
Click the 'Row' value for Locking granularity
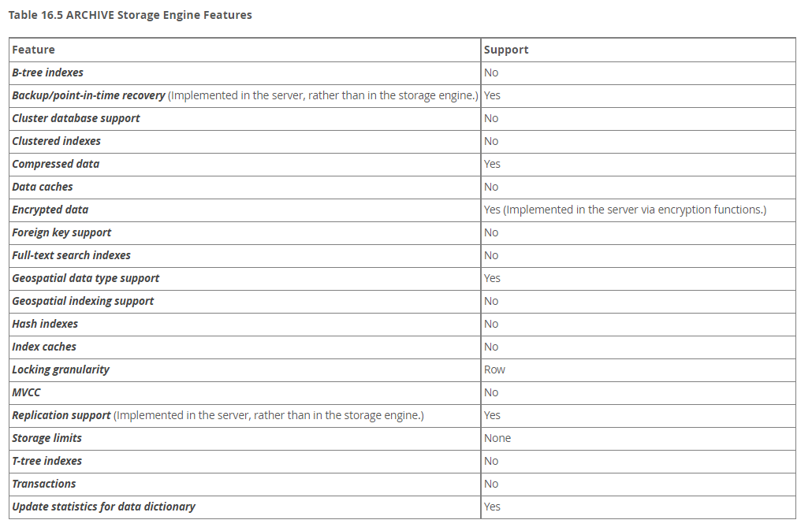(x=494, y=369)
